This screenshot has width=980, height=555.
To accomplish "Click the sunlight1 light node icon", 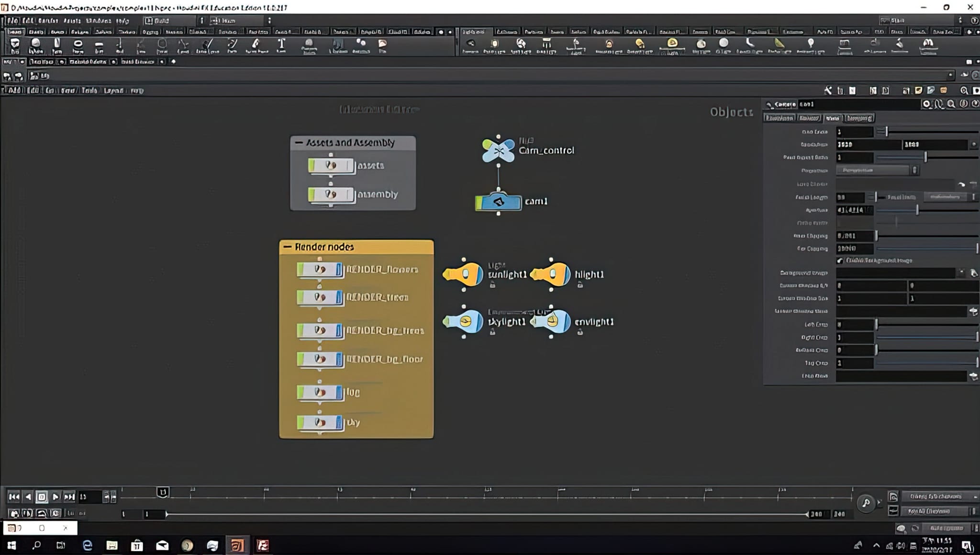I will 463,274.
